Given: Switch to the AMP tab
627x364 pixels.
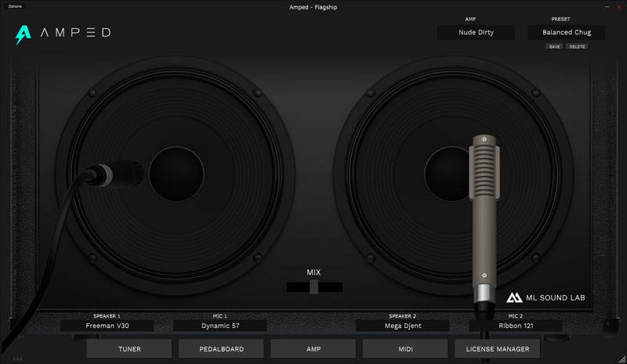Looking at the screenshot, I should pyautogui.click(x=313, y=349).
